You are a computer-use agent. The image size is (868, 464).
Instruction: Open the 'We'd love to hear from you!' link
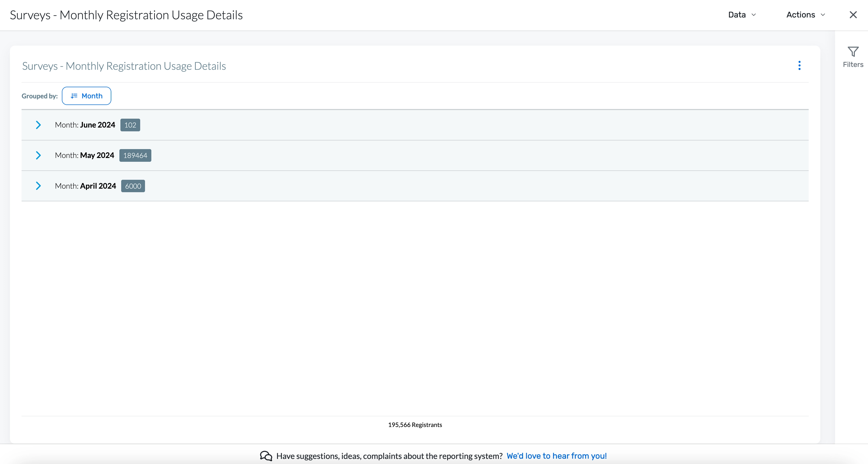pyautogui.click(x=556, y=456)
